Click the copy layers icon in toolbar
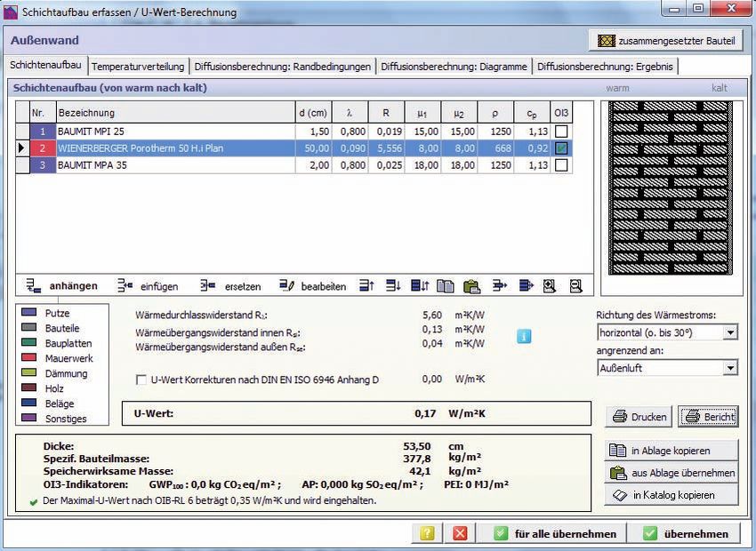 (x=446, y=286)
